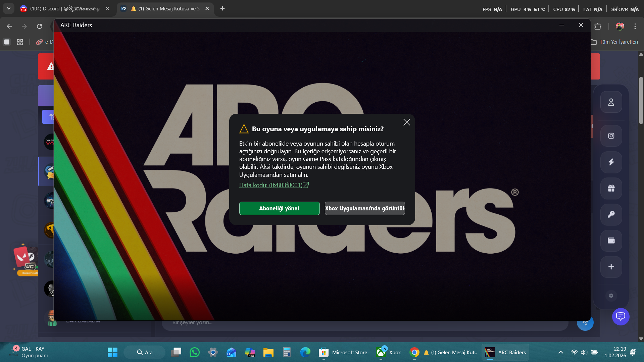Click the page's vertical scrollbar thumb
Image resolution: width=644 pixels, height=362 pixels.
(x=641, y=100)
